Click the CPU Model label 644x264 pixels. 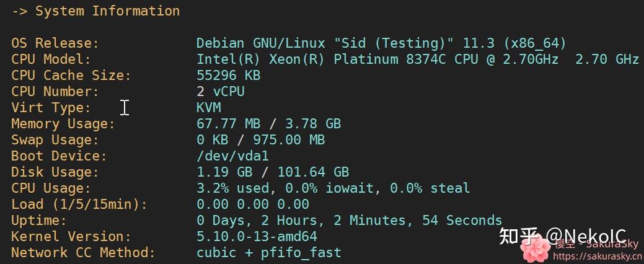pyautogui.click(x=51, y=59)
